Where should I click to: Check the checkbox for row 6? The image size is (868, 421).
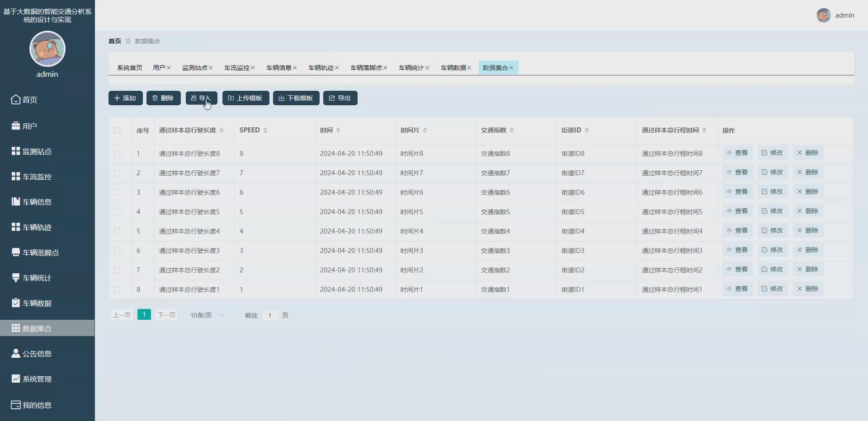117,251
